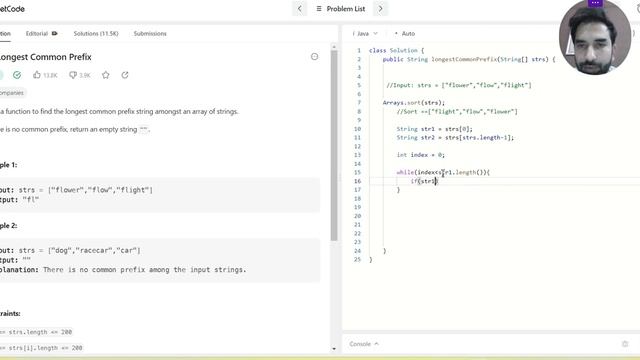The image size is (640, 360).
Task: Open the Java language dropdown
Action: [x=365, y=33]
